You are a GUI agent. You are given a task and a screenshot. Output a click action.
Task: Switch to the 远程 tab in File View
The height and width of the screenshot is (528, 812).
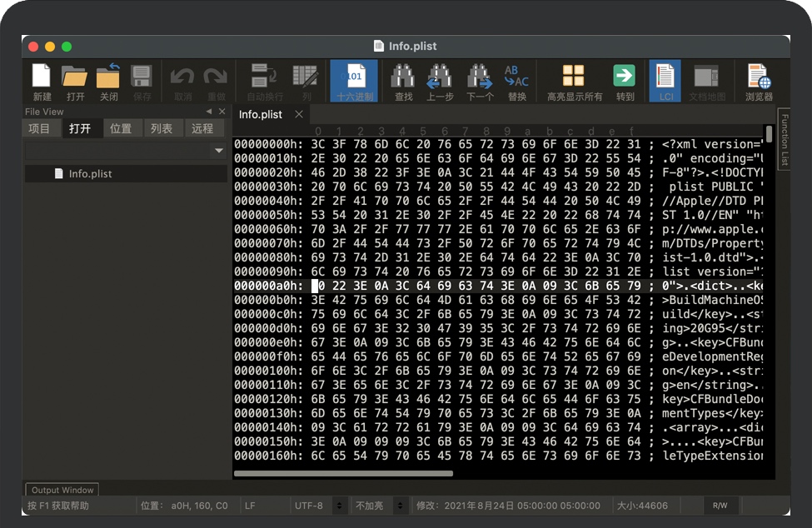coord(202,128)
